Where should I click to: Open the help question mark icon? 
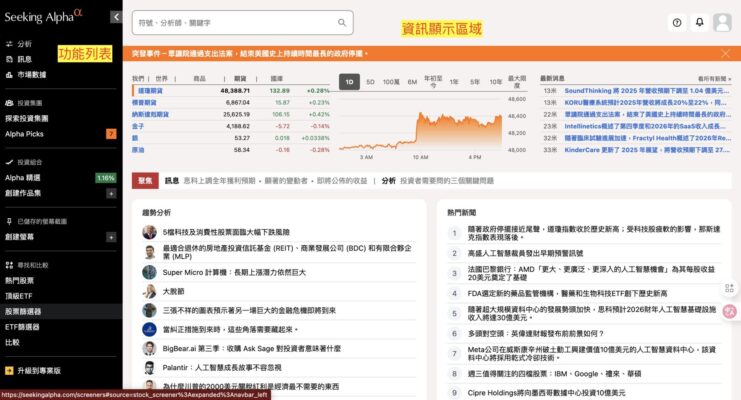677,22
